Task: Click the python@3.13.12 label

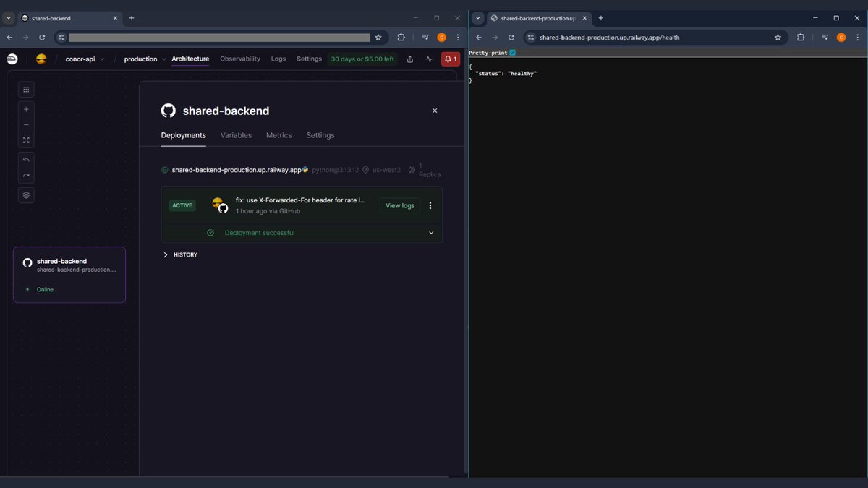Action: click(x=335, y=170)
